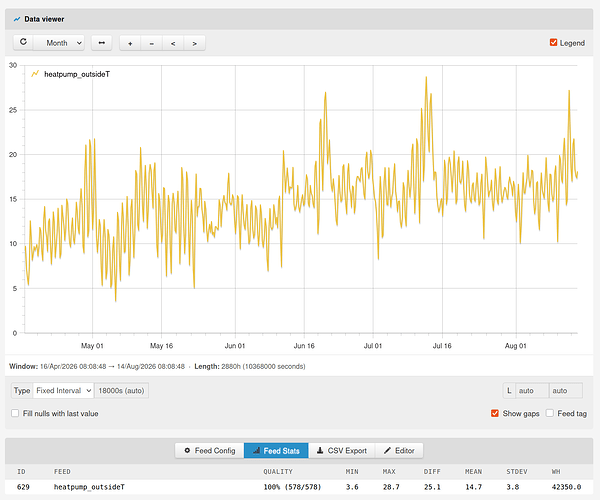Click the reload graph icon
The width and height of the screenshot is (600, 500).
click(23, 42)
